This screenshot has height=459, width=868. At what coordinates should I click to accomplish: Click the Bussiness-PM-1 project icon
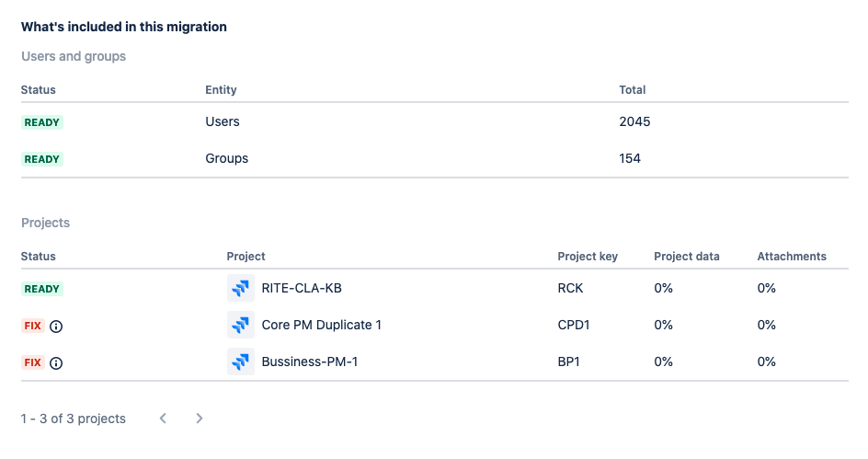coord(241,361)
